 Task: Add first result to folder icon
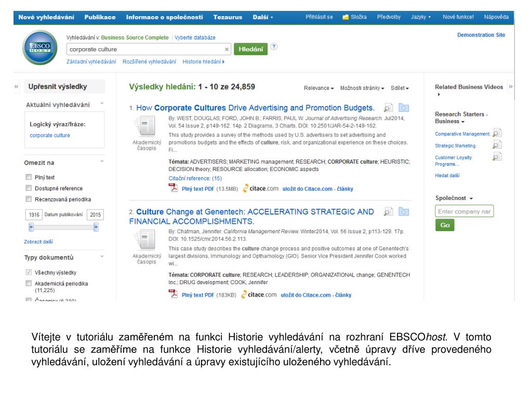coord(403,108)
